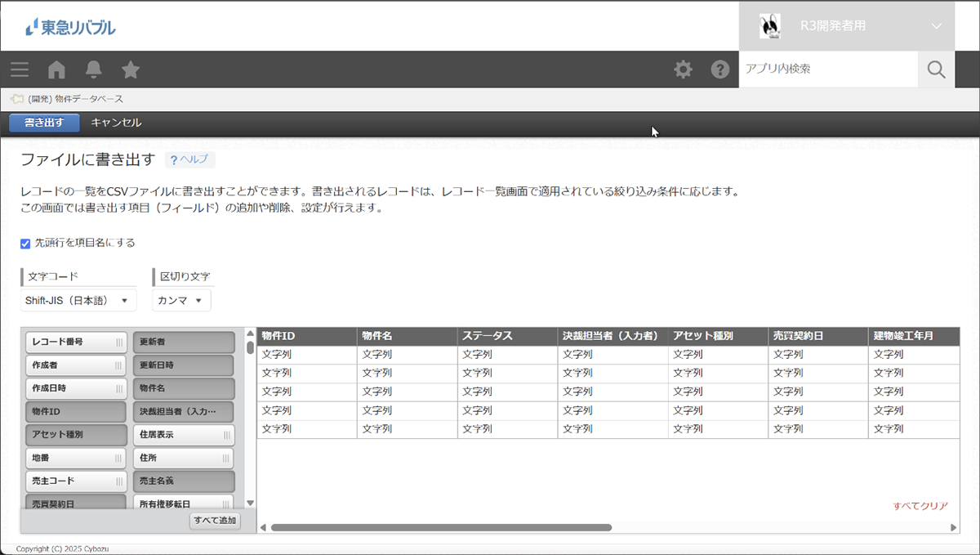Open the 区切り文字 カンマ dropdown
The image size is (980, 555).
coord(180,301)
